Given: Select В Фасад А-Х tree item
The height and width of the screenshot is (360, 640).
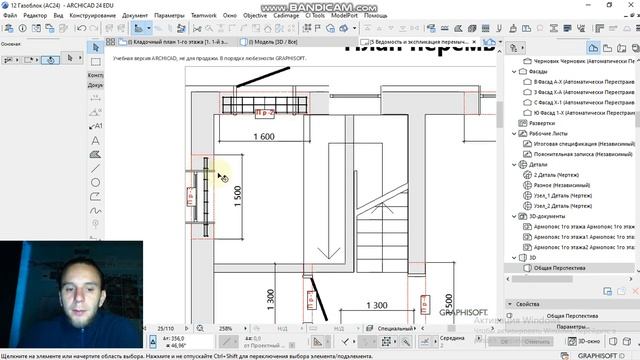Looking at the screenshot, I should coord(579,82).
